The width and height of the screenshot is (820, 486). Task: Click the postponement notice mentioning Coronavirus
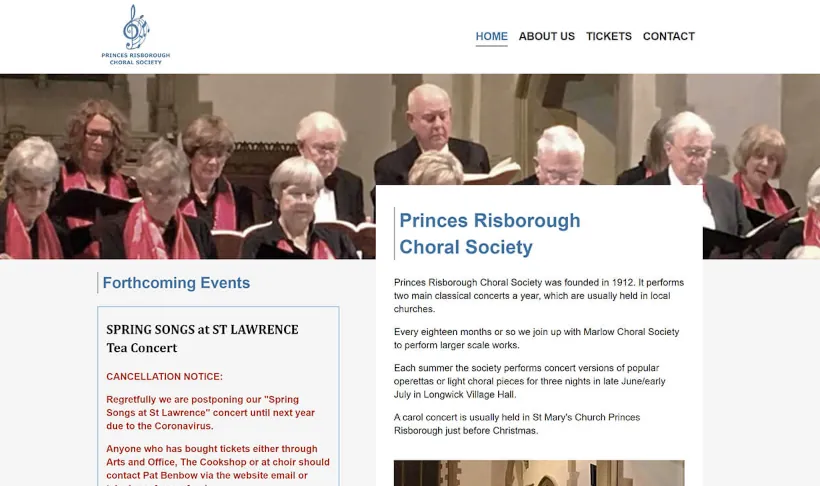[210, 413]
